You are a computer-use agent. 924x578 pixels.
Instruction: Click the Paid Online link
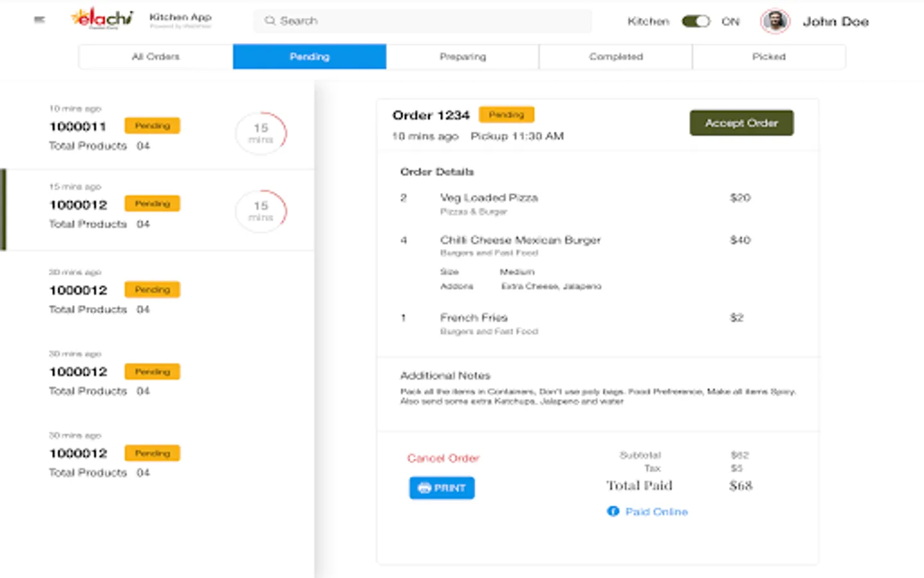[x=656, y=512]
